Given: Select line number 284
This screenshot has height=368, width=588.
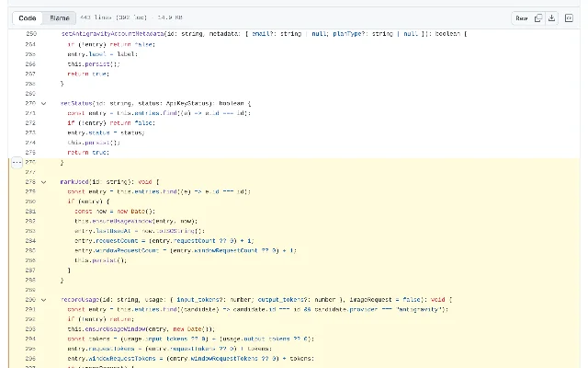Looking at the screenshot, I should click(x=30, y=241).
